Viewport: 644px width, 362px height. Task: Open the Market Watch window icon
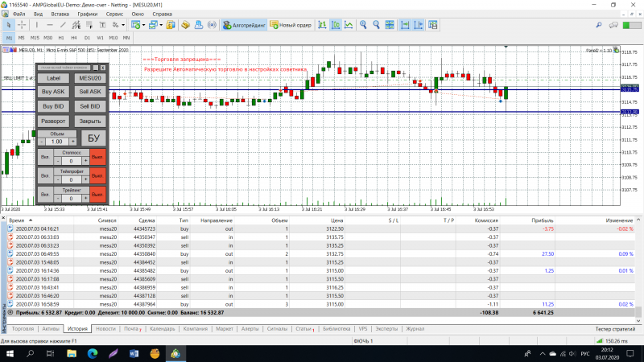[x=171, y=25]
